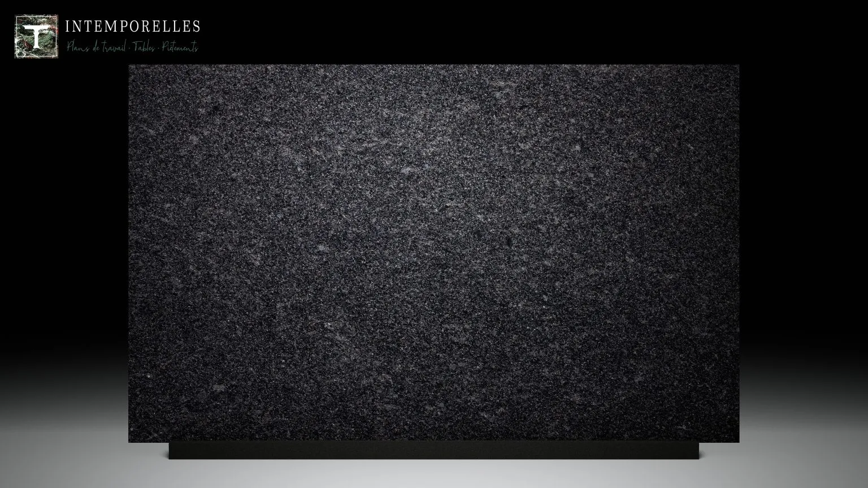Viewport: 868px width, 488px height.
Task: Click the dark stand beneath the slab
Action: click(x=433, y=450)
